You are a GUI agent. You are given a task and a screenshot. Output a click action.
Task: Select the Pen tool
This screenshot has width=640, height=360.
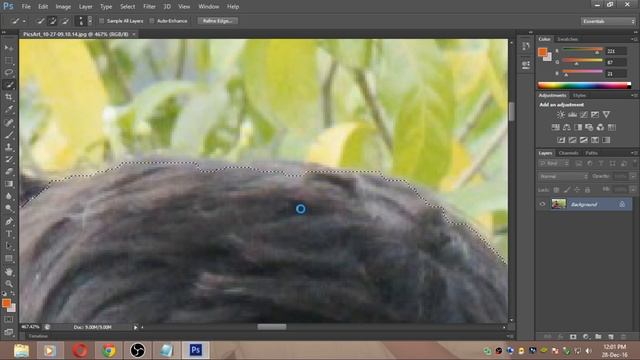pos(9,222)
